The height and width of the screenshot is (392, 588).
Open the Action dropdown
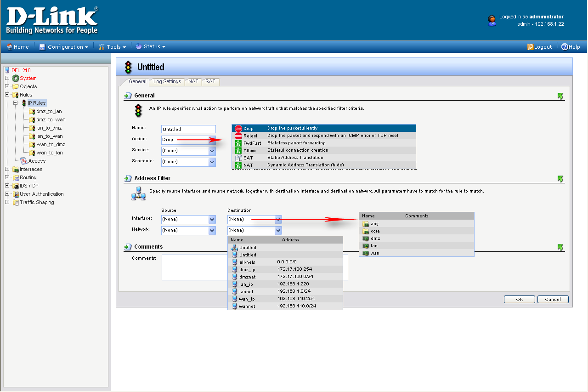212,140
